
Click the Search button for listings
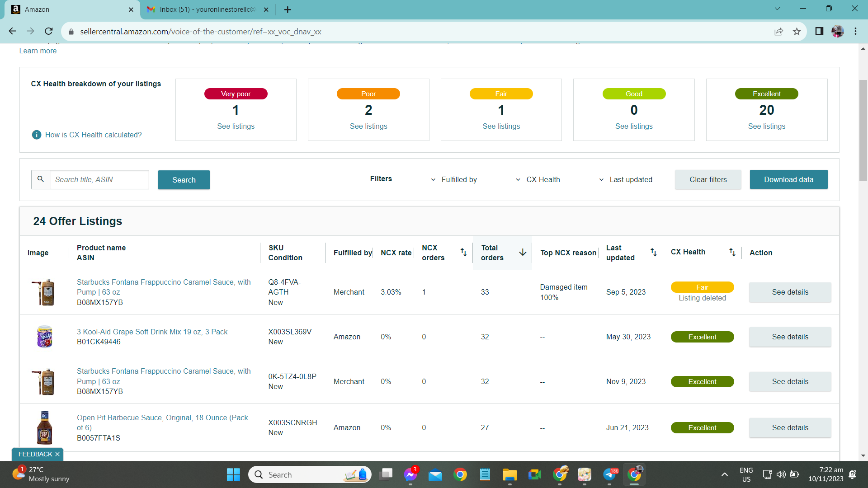184,180
